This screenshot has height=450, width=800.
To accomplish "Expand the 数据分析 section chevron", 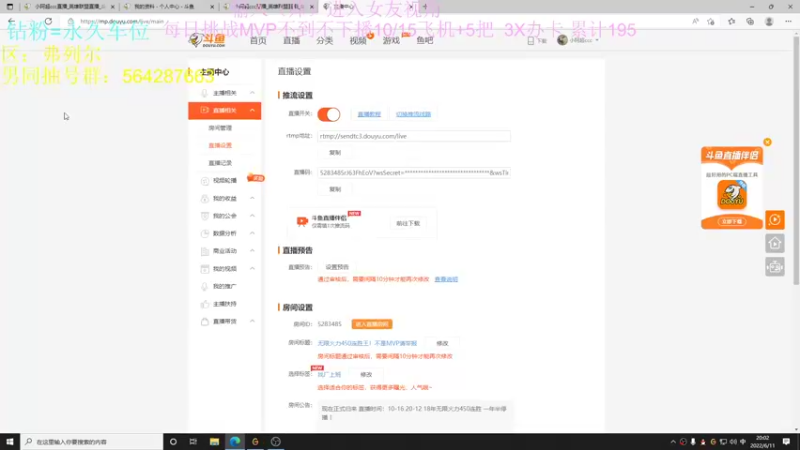I will pos(252,233).
